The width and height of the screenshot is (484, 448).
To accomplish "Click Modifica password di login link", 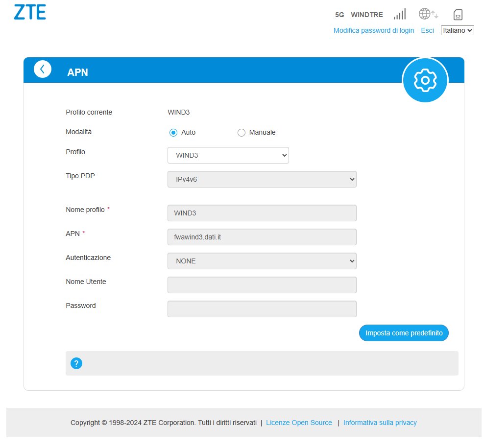I will [373, 30].
